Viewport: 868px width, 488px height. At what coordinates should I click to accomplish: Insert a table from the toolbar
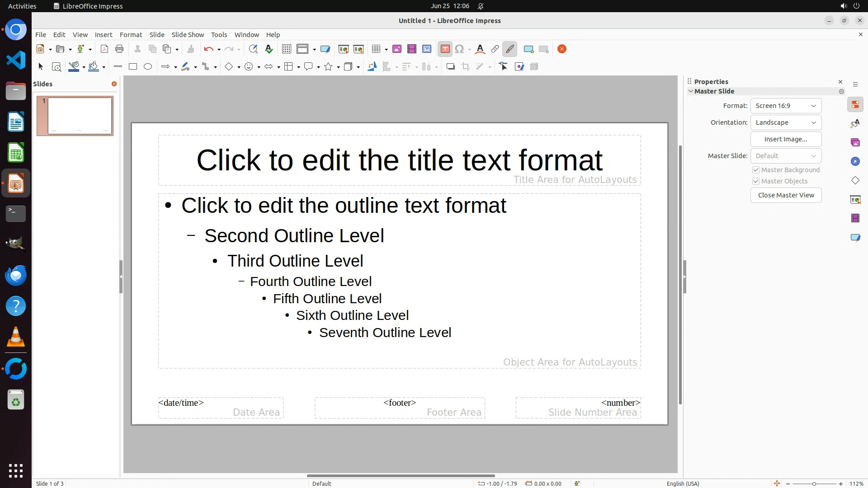tap(376, 49)
